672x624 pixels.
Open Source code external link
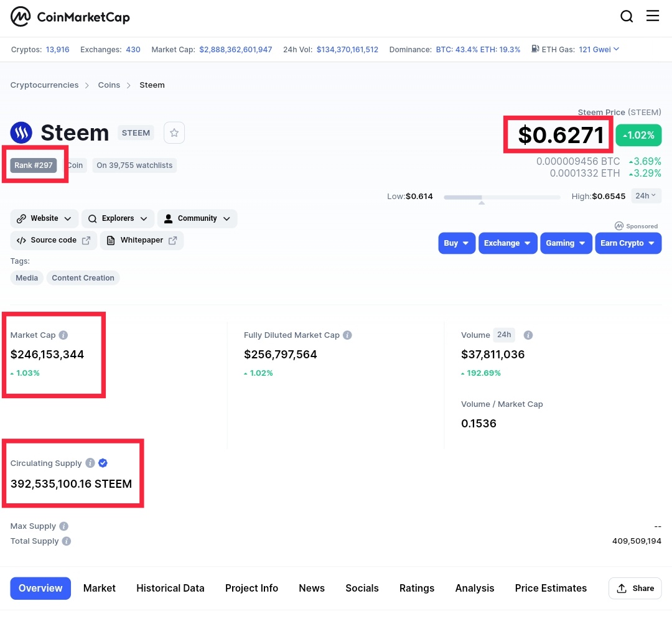point(54,240)
